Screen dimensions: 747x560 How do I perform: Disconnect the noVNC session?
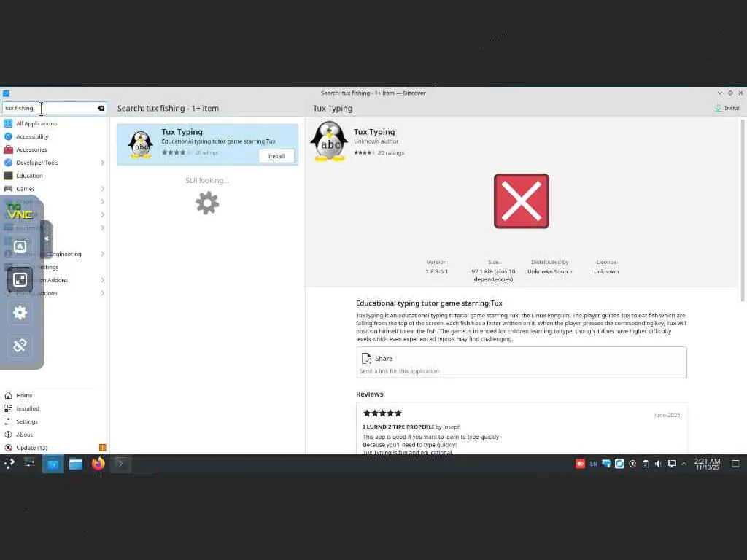point(20,345)
